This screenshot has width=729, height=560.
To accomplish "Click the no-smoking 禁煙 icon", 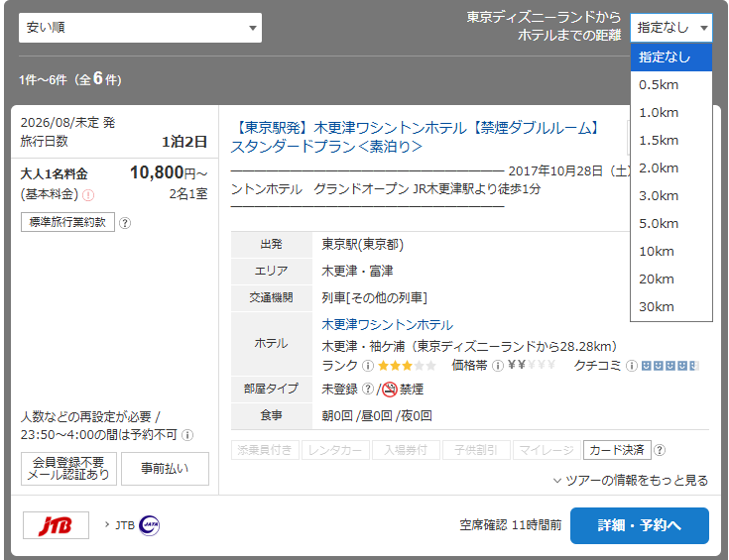I will pos(390,389).
